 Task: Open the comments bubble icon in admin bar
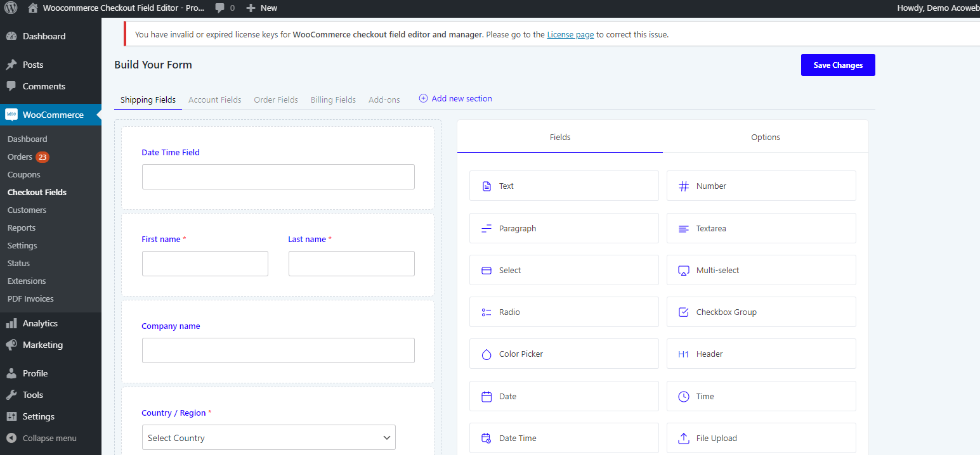219,8
